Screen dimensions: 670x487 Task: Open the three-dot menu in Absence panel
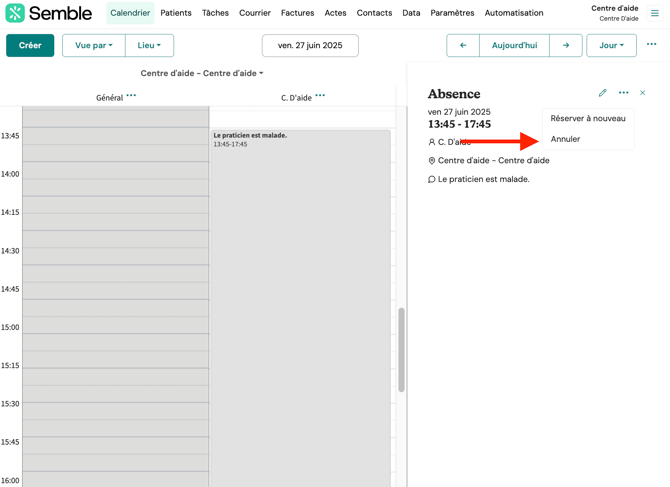[623, 93]
